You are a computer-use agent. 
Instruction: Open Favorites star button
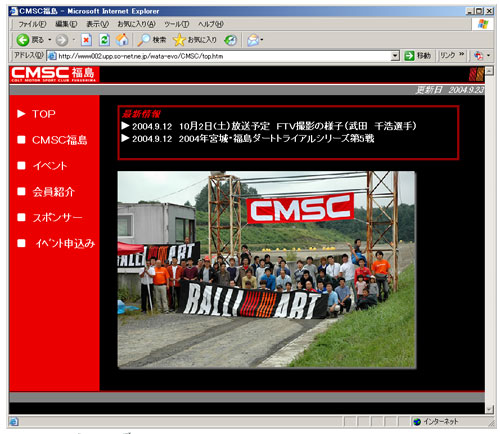click(x=195, y=40)
